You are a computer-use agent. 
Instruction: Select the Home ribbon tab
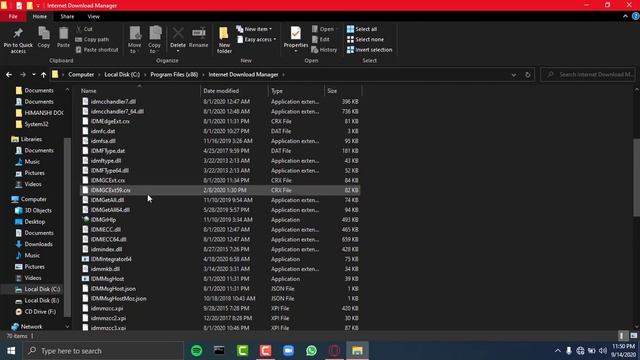[40, 16]
